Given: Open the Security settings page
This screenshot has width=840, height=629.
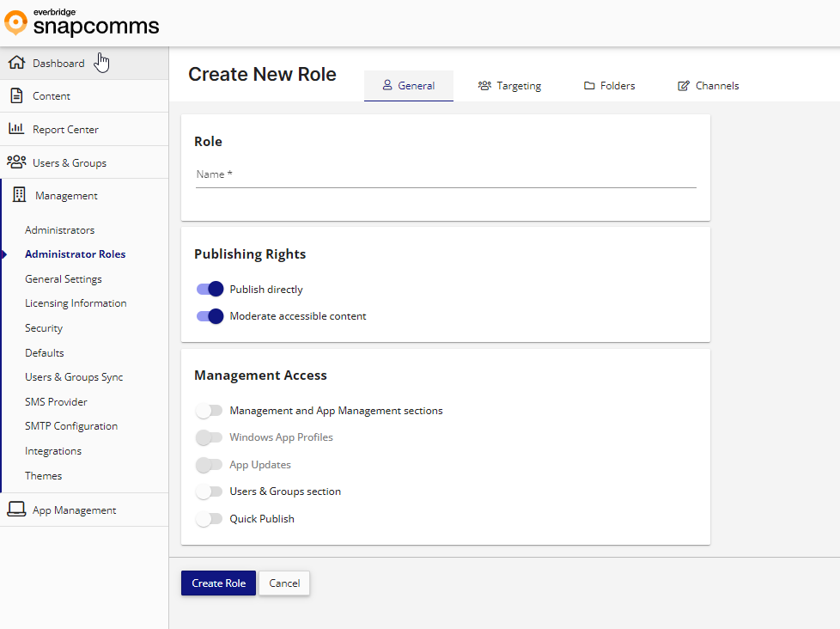Looking at the screenshot, I should click(x=44, y=328).
